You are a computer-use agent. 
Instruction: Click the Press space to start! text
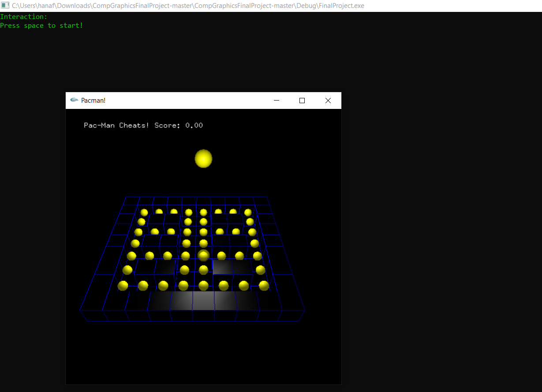tap(42, 25)
